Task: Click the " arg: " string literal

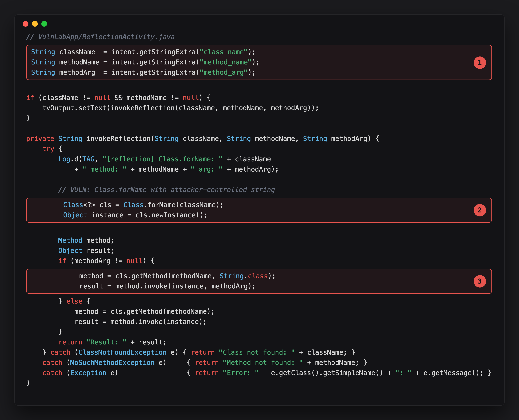Action: click(206, 169)
